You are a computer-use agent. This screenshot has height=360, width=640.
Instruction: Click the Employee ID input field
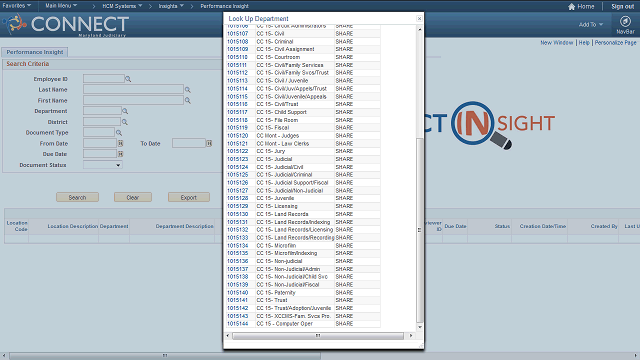pyautogui.click(x=104, y=79)
